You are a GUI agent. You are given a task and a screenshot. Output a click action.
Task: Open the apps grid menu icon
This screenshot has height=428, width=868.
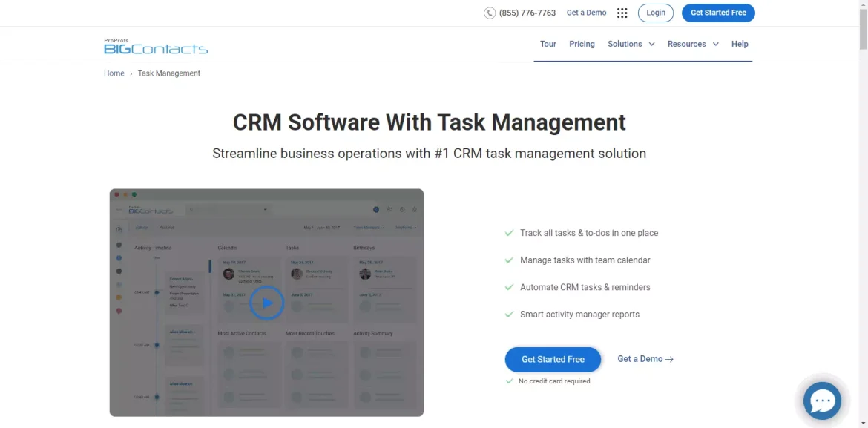622,13
